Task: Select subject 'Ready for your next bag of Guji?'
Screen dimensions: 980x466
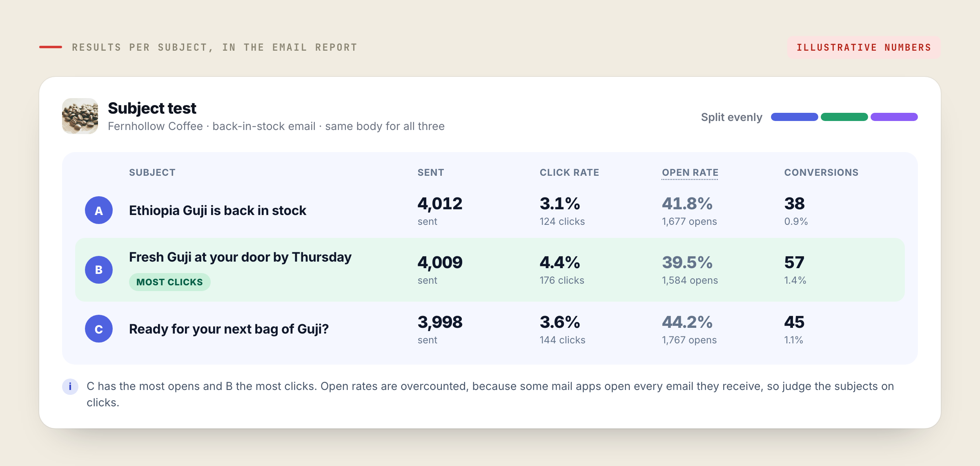Action: [x=229, y=329]
